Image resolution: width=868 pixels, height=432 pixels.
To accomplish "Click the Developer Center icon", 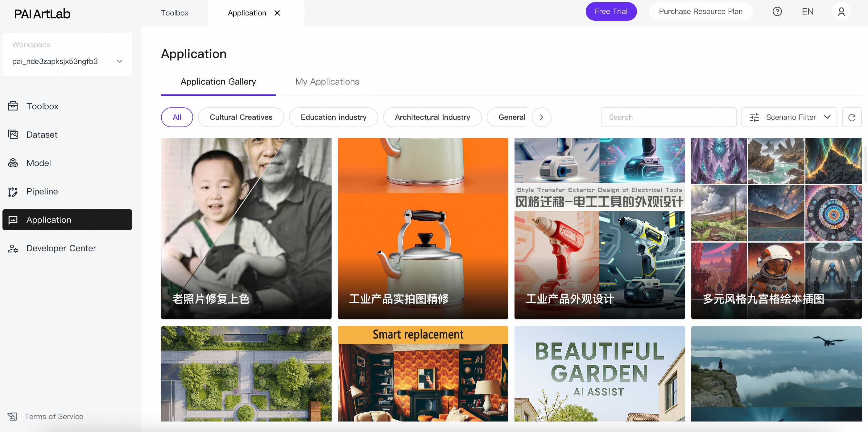I will [x=13, y=248].
